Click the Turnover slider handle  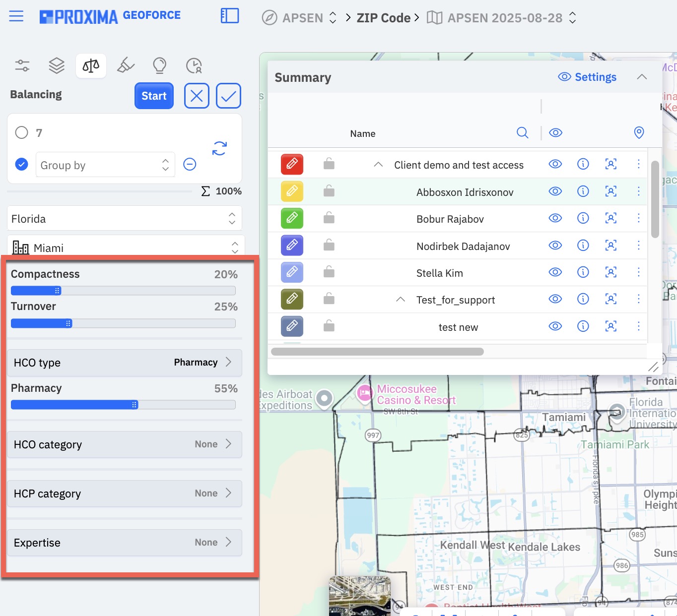[68, 323]
